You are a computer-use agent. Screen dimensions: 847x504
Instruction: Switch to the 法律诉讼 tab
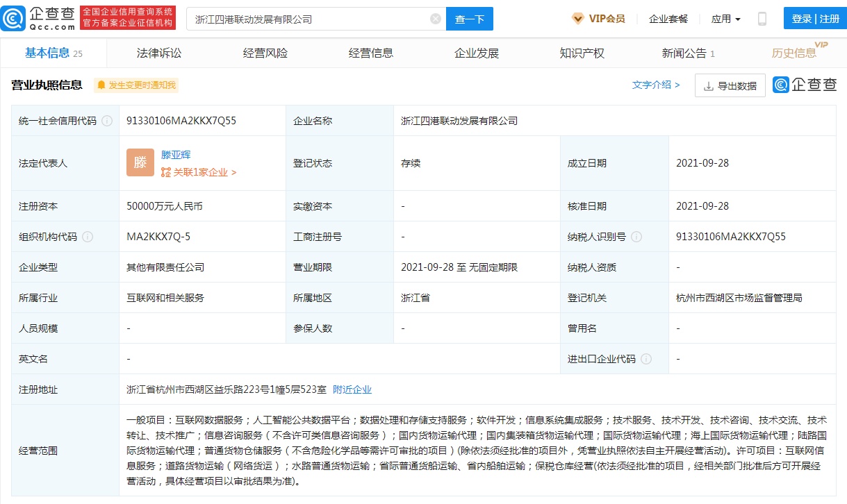[x=159, y=53]
